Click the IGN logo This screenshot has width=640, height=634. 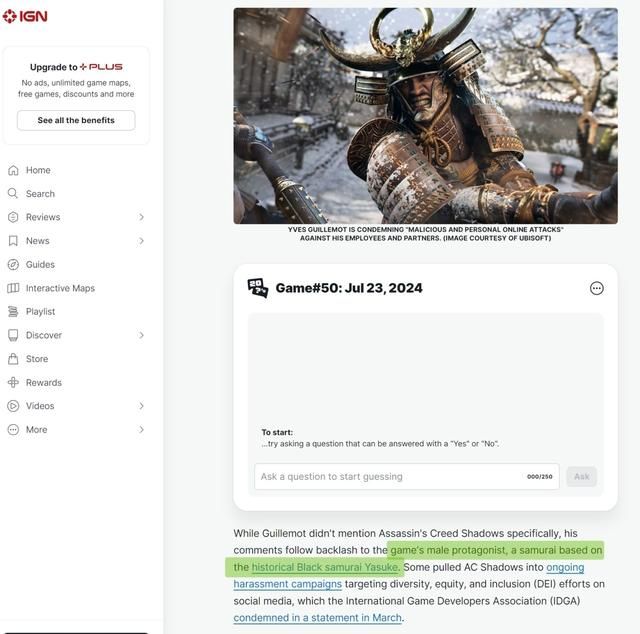click(25, 16)
